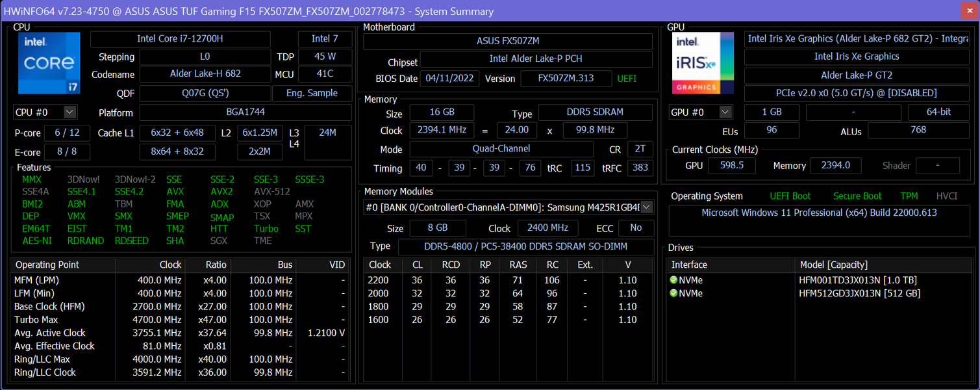Click the HVCI label
The width and height of the screenshot is (980, 390).
point(946,196)
